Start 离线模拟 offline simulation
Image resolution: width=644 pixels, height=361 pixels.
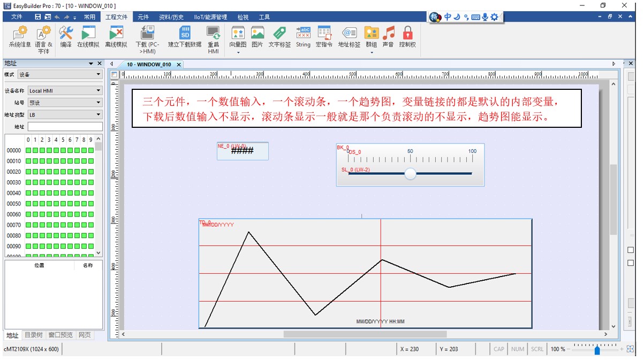[x=116, y=37]
